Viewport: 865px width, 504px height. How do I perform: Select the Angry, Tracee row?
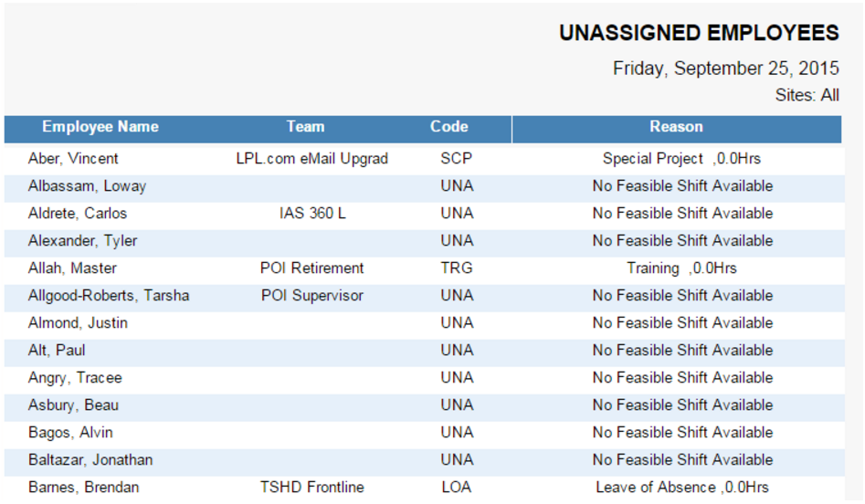(x=75, y=378)
